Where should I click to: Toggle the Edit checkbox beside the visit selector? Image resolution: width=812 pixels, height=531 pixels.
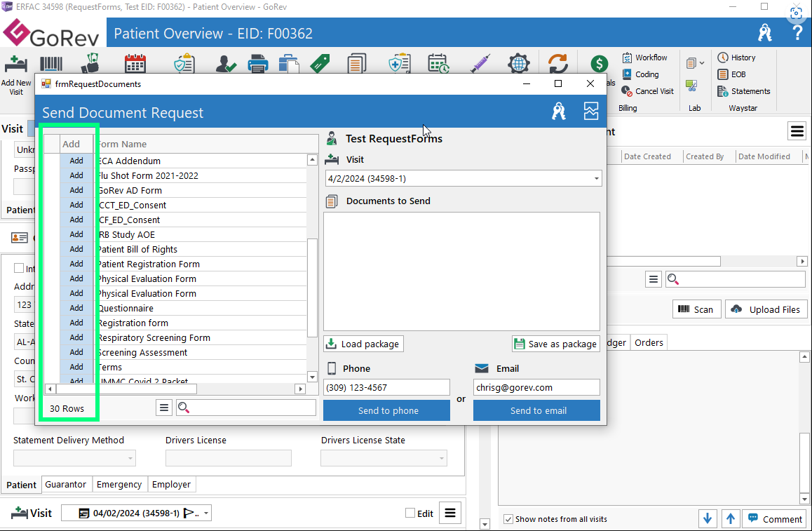coord(410,513)
